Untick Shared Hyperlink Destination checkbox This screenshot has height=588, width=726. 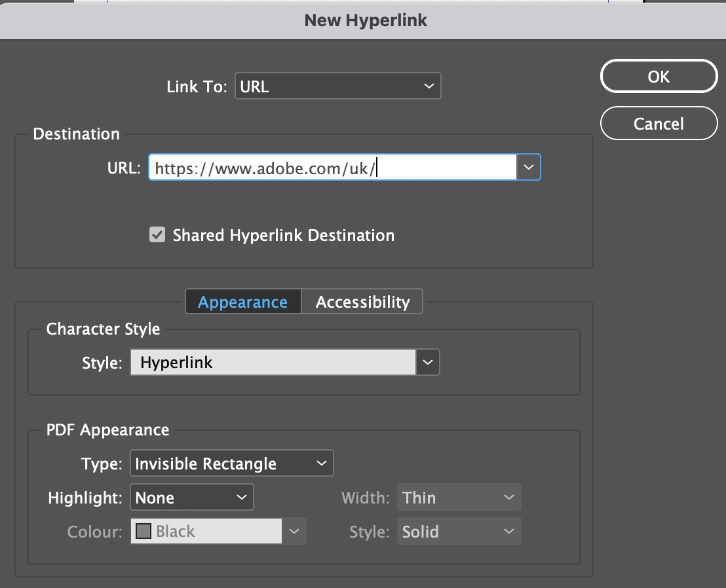(157, 235)
